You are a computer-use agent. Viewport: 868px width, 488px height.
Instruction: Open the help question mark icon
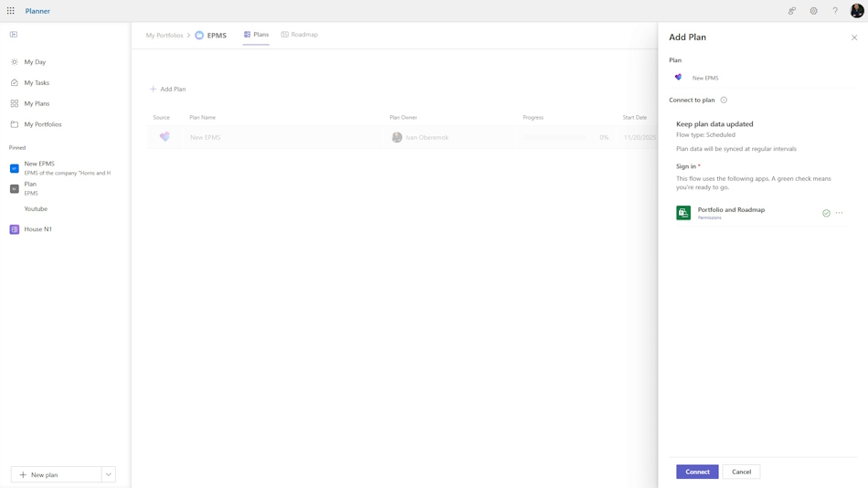click(x=835, y=11)
